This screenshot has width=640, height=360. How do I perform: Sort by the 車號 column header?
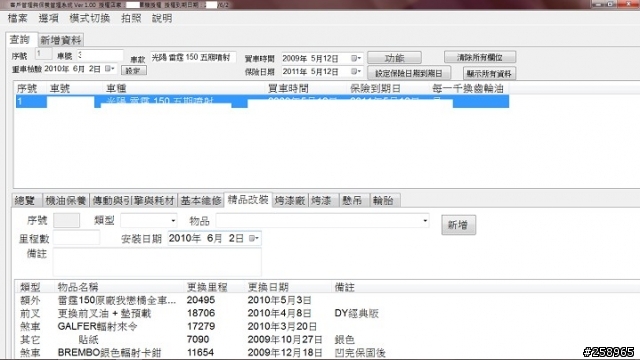point(75,88)
